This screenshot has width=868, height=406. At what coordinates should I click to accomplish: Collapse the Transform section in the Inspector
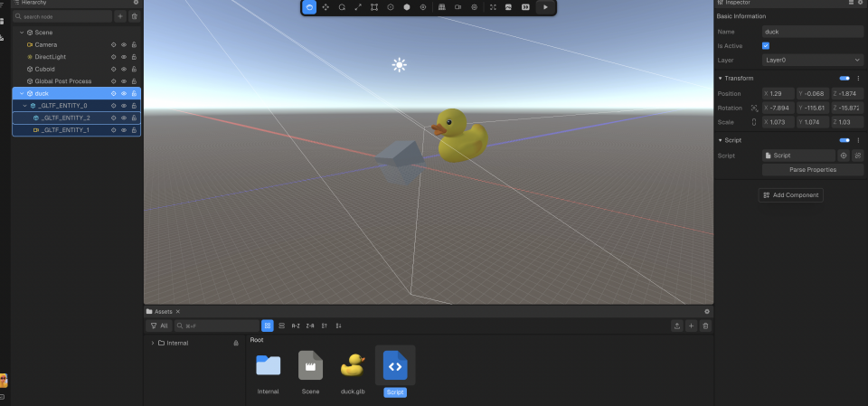pos(720,79)
